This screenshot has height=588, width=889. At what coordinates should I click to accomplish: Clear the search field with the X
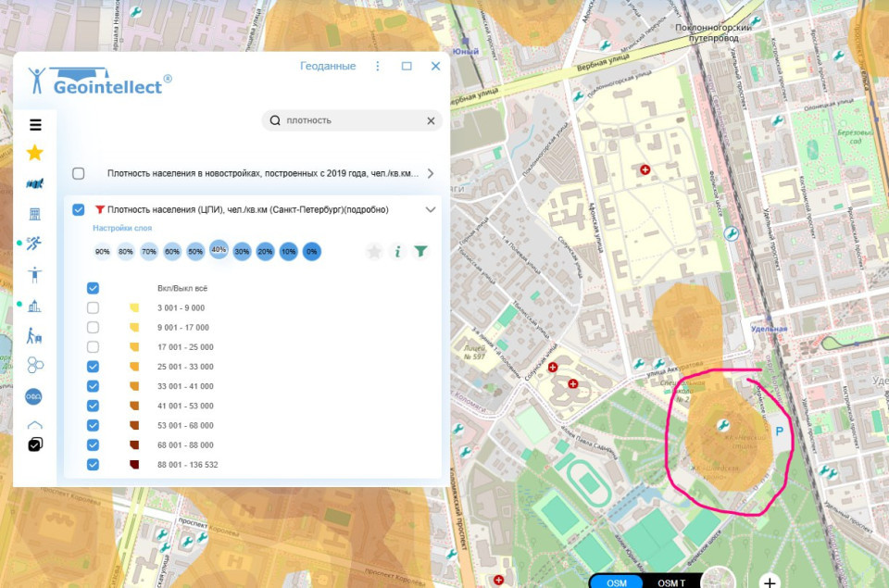tap(431, 120)
